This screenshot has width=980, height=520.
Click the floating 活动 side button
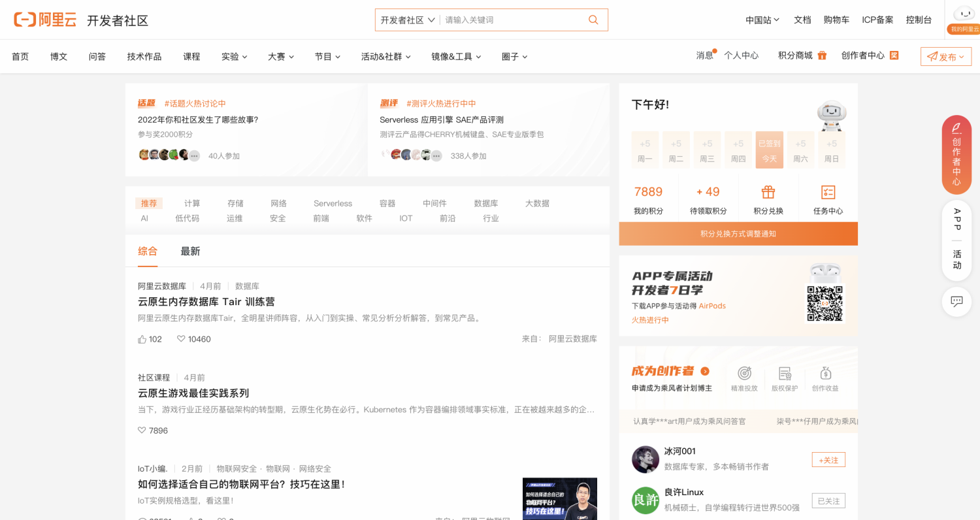956,259
